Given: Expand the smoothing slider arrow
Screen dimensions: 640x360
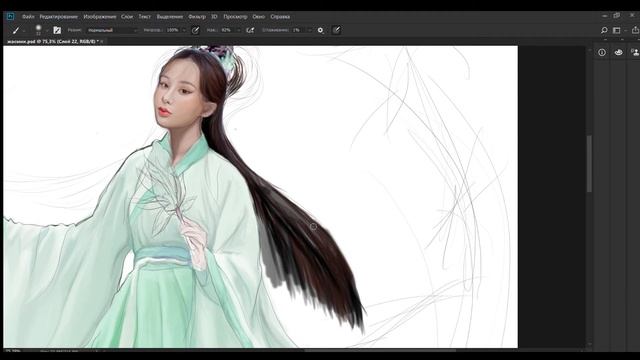Looking at the screenshot, I should point(310,31).
